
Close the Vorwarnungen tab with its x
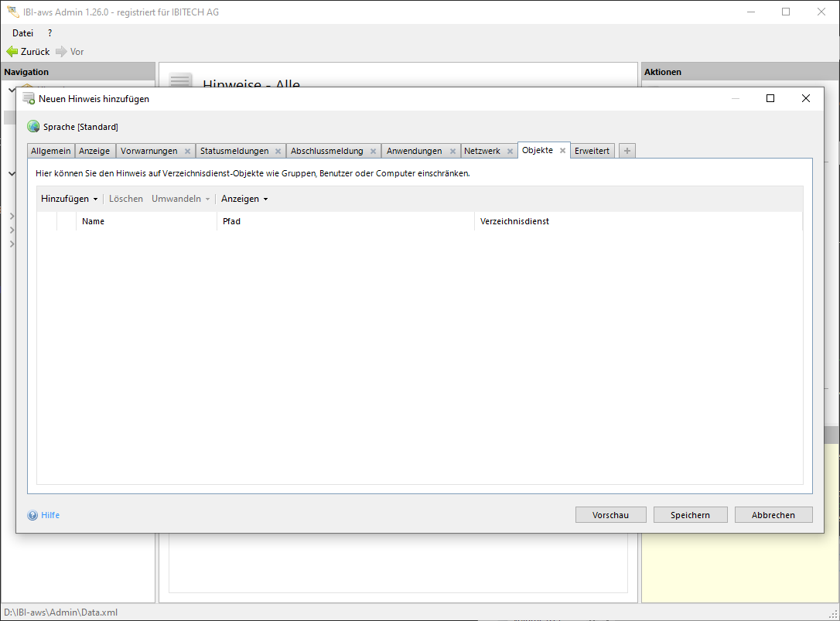coord(187,152)
